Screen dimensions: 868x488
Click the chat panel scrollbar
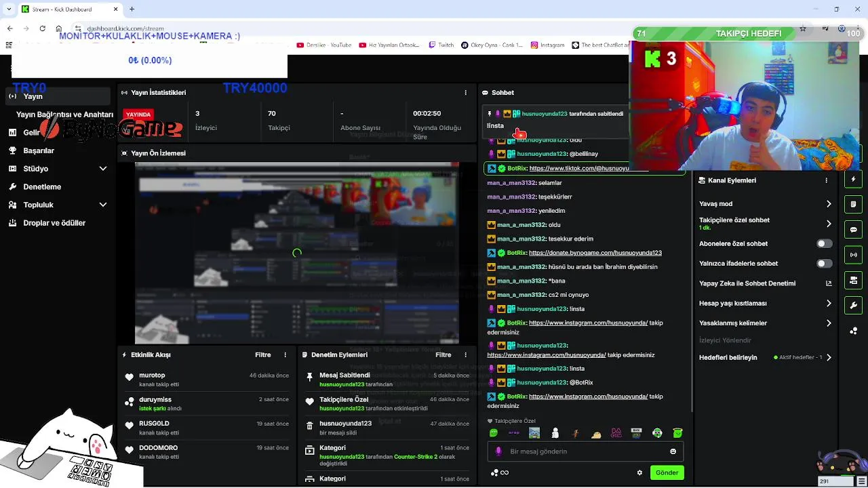pyautogui.click(x=691, y=291)
